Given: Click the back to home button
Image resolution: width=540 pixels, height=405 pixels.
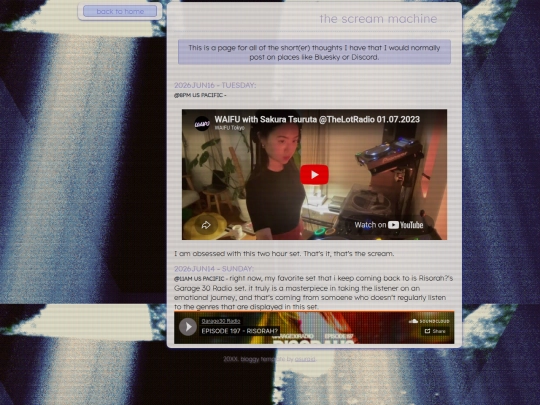Looking at the screenshot, I should (120, 11).
